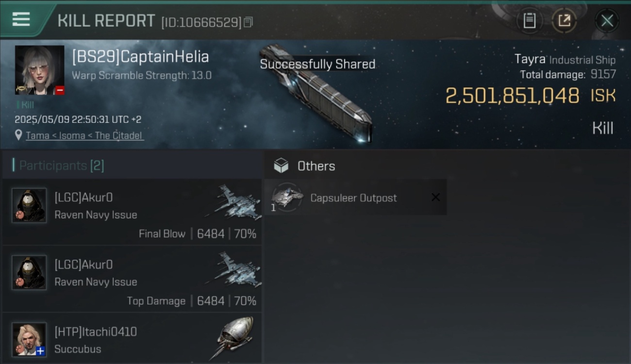This screenshot has height=364, width=631.
Task: Click the share/export kill report icon
Action: coord(564,21)
